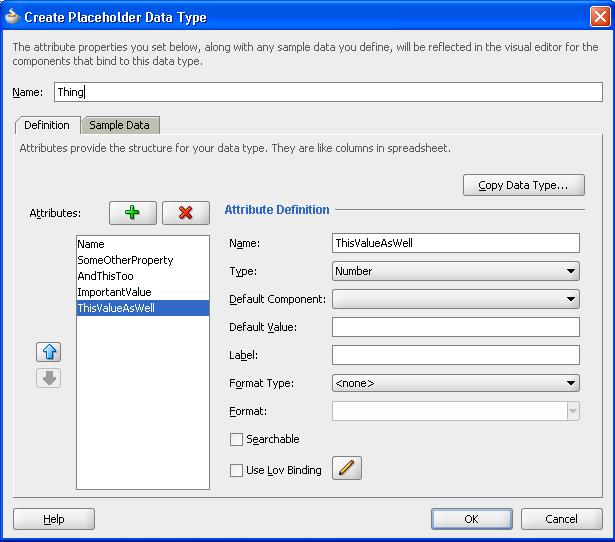The height and width of the screenshot is (542, 615).
Task: Click the green plus add attribute icon
Action: pos(133,212)
